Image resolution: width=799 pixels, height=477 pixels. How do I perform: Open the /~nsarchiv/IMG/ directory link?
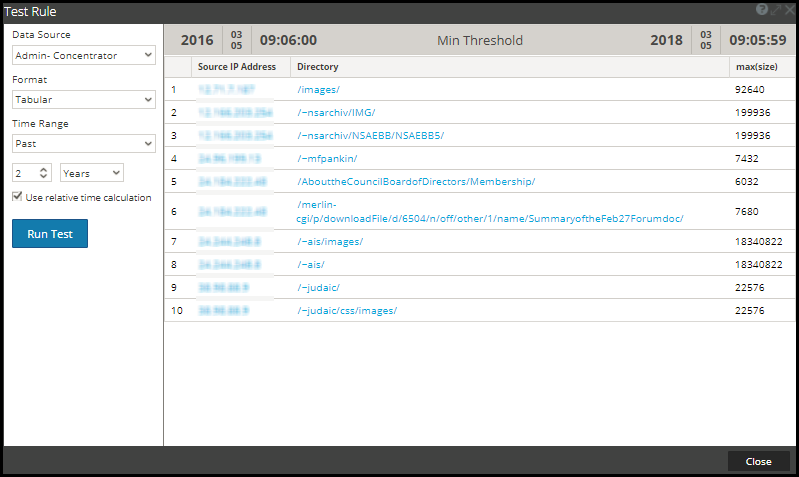tap(336, 113)
